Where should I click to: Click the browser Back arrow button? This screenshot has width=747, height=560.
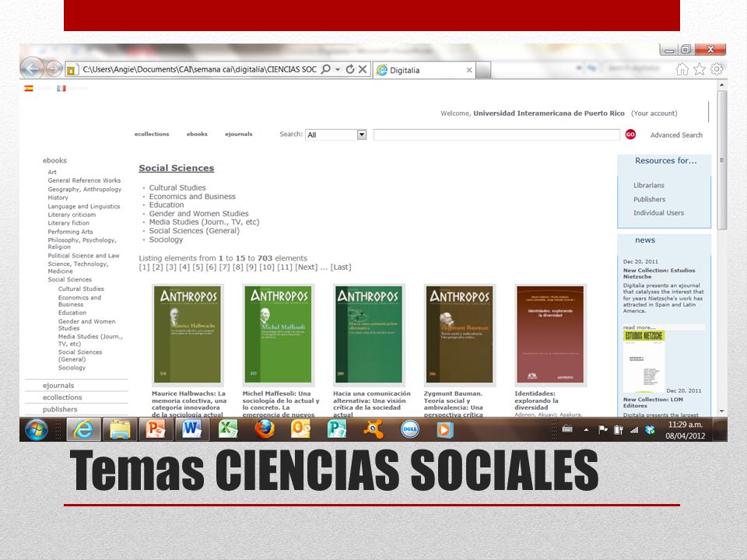[x=31, y=69]
